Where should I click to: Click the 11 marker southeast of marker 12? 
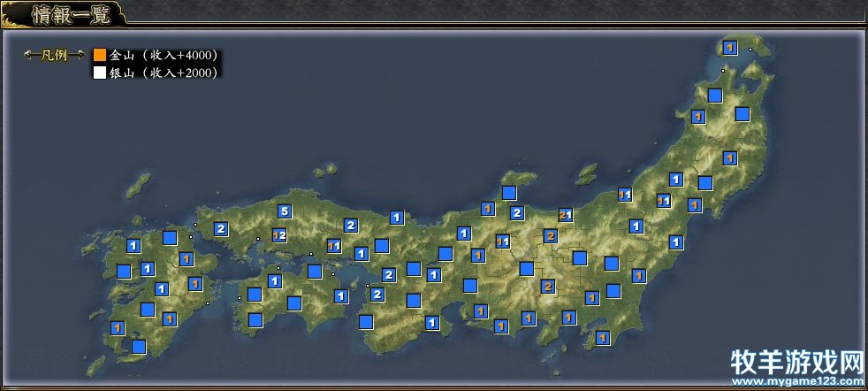coord(334,246)
